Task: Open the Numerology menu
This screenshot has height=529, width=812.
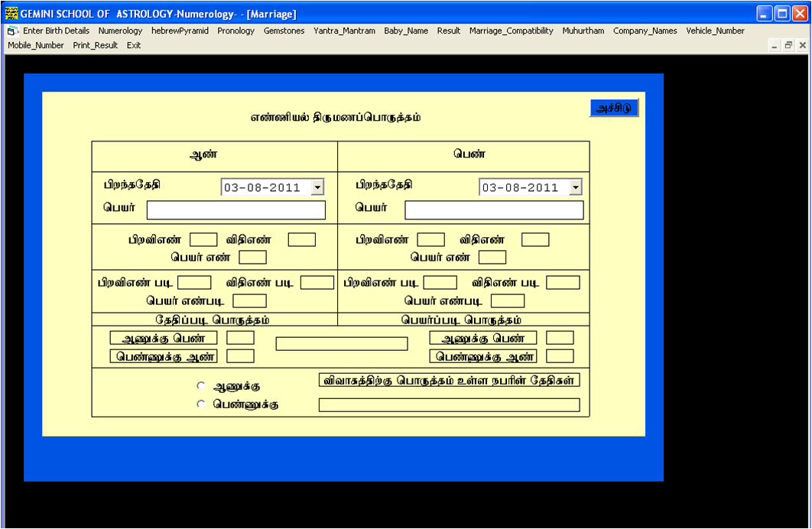Action: click(120, 31)
